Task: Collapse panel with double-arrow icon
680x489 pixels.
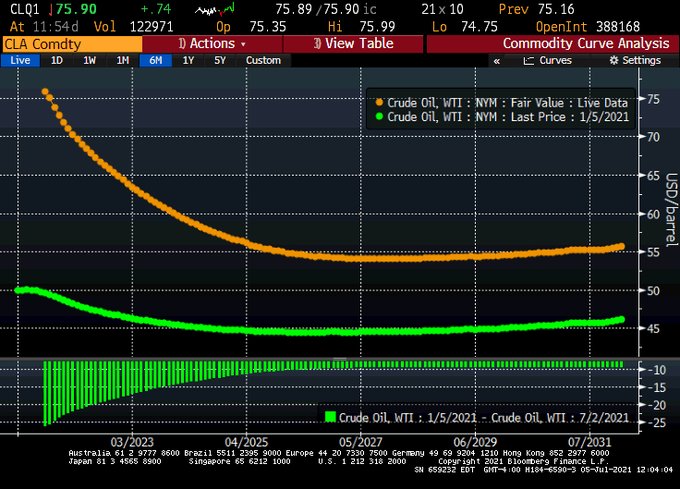Action: [x=496, y=61]
